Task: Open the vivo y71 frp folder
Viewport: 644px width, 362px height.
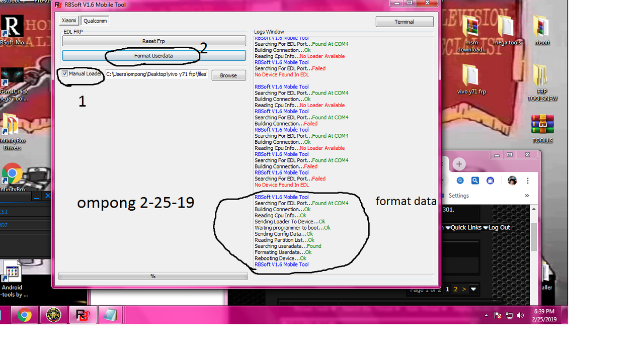Action: tap(471, 79)
